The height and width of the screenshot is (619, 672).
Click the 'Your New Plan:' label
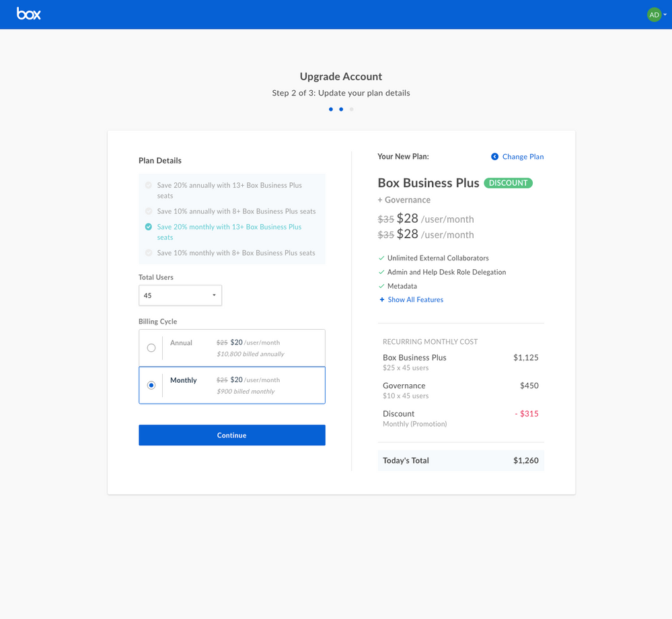pos(404,157)
